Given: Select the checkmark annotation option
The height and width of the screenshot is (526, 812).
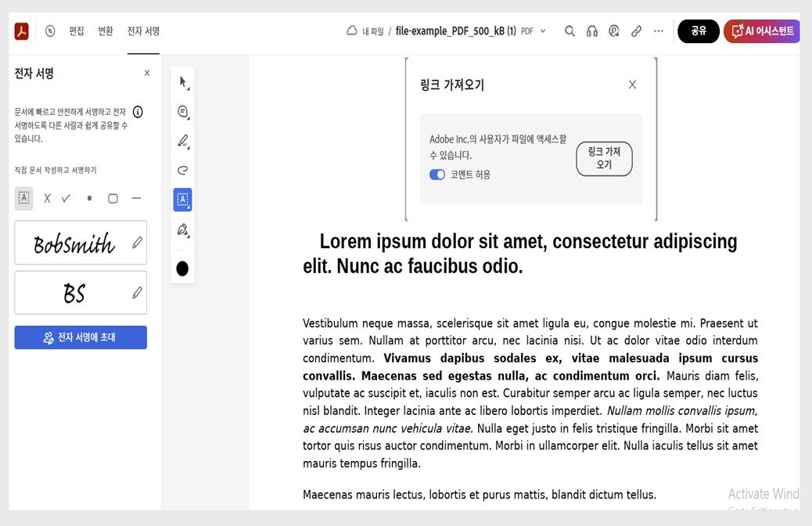Looking at the screenshot, I should [x=67, y=198].
